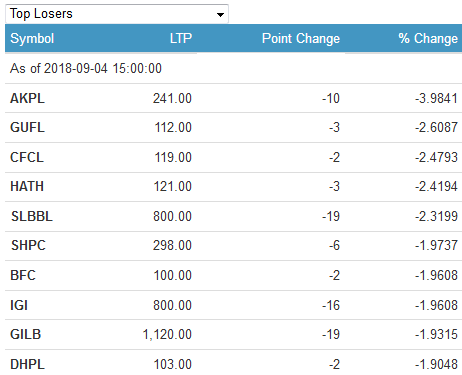Open the Top Losers dropdown

[x=117, y=14]
